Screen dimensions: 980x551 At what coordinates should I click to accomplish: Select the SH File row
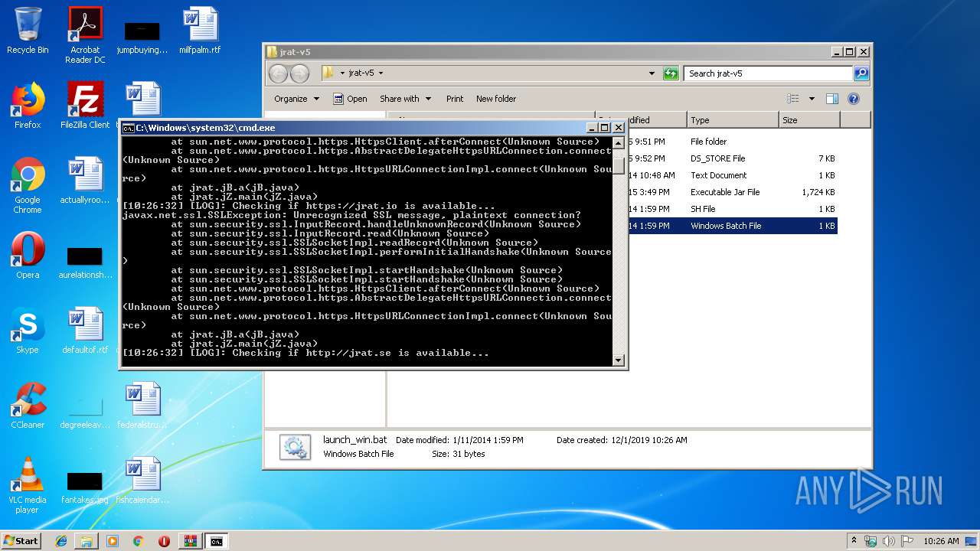pos(733,209)
